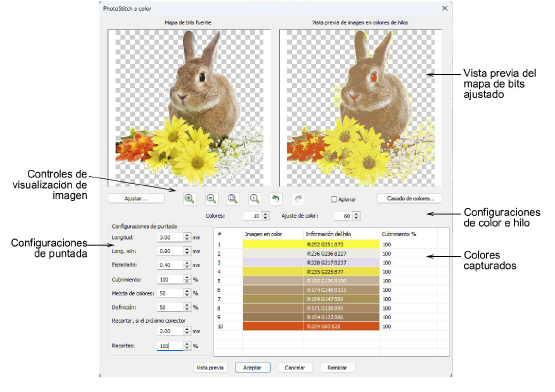The height and width of the screenshot is (392, 555).
Task: Click the zoom in magnifier icon
Action: point(190,199)
